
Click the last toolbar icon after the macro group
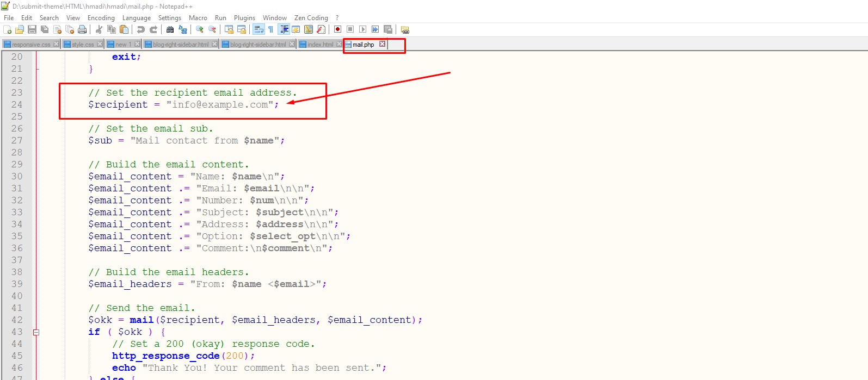(x=404, y=29)
